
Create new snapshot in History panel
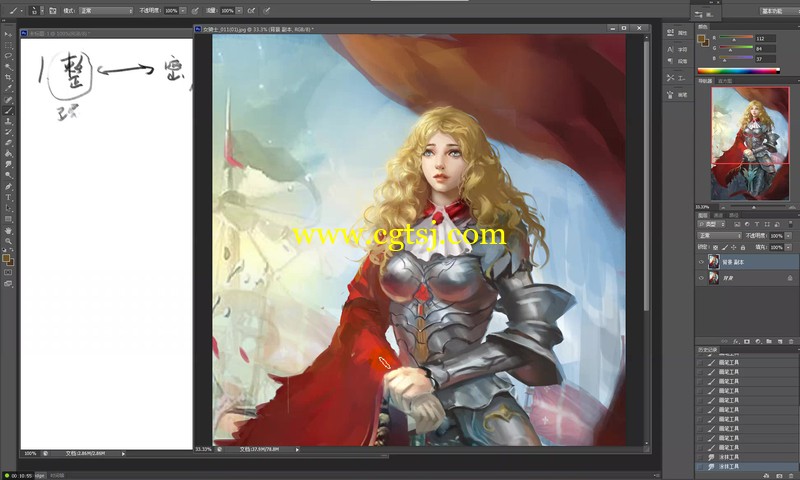coord(779,475)
